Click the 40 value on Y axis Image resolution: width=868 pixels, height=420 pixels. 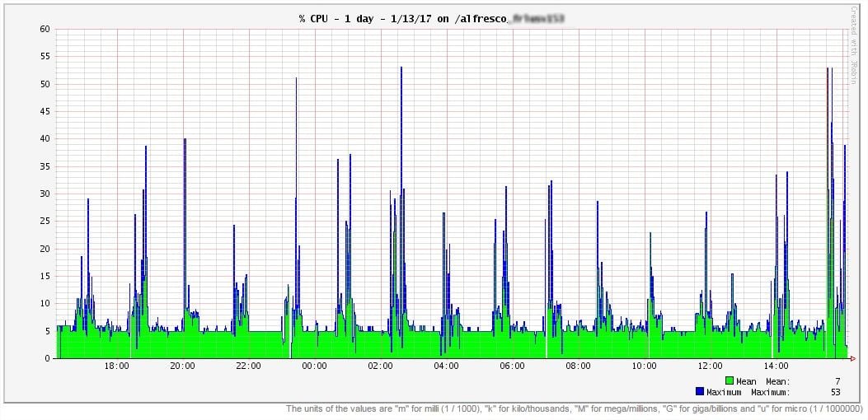tap(45, 139)
